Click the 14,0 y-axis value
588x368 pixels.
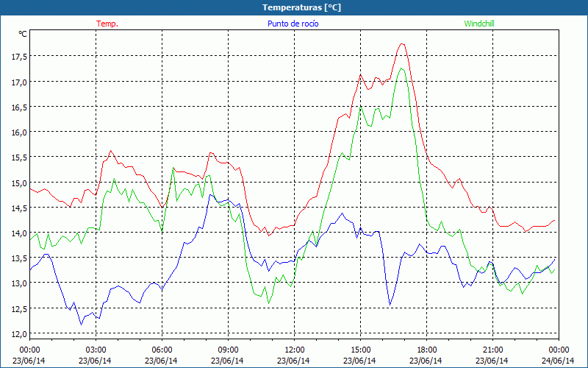pos(19,233)
